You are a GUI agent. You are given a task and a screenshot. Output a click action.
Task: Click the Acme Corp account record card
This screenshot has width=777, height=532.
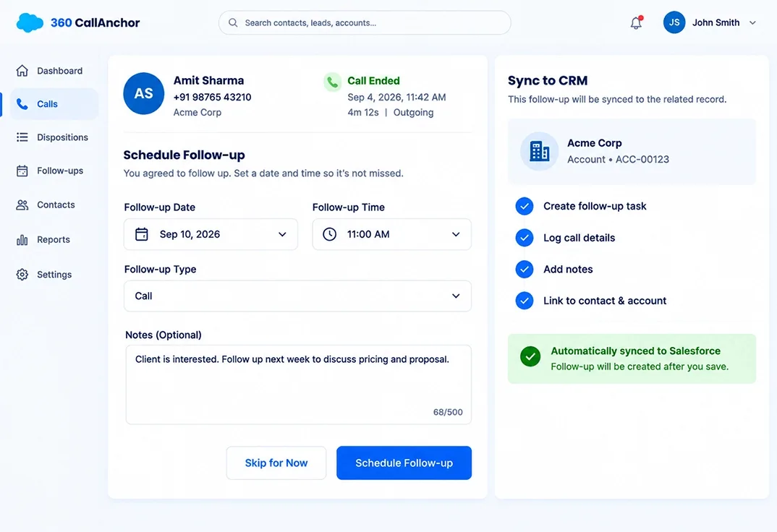click(632, 152)
